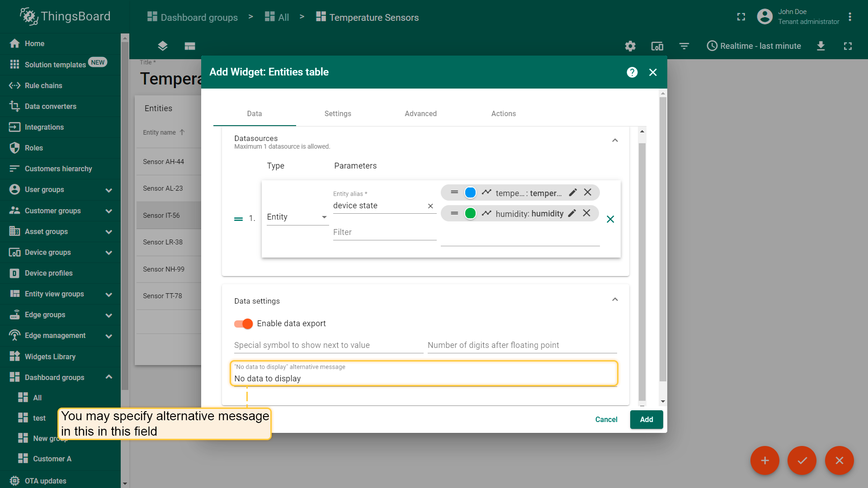
Task: Focus the Filter input field
Action: tap(385, 232)
